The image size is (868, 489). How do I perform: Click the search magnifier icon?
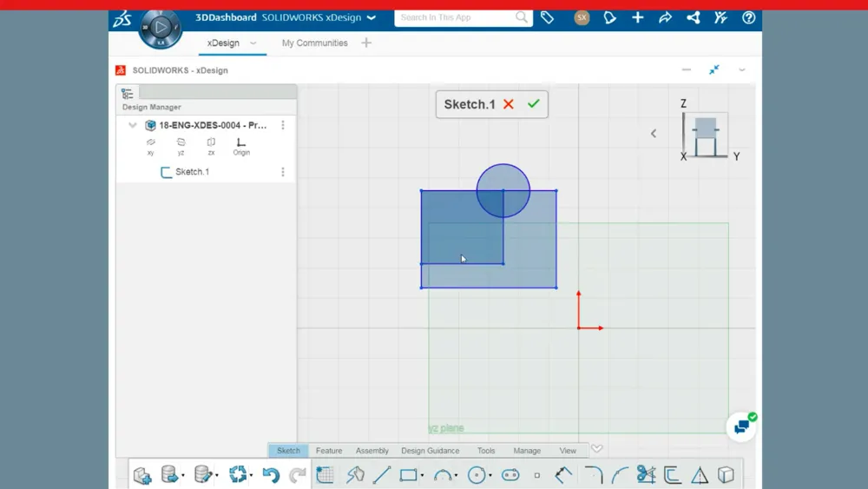point(521,17)
